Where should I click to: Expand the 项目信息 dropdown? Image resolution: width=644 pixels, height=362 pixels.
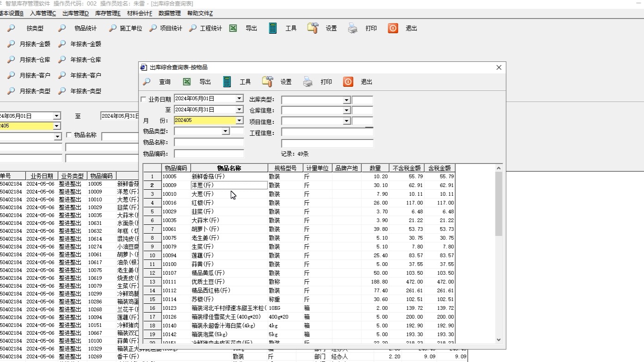346,121
